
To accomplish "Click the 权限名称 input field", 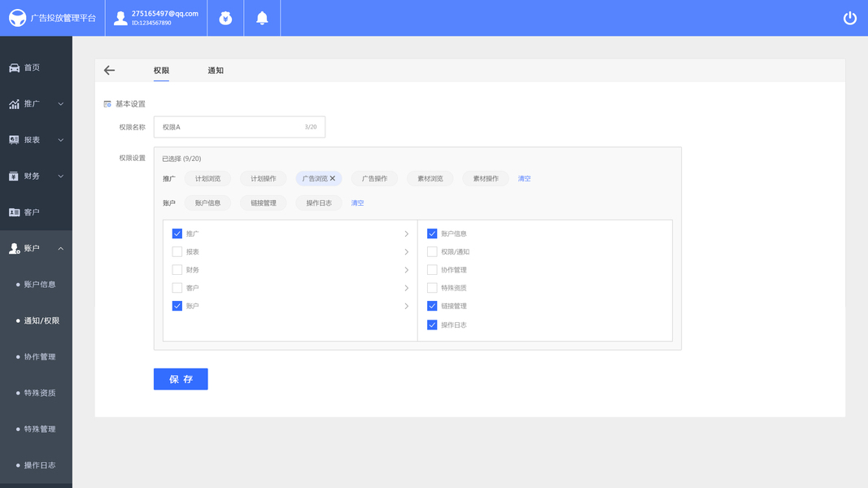I will (x=240, y=127).
